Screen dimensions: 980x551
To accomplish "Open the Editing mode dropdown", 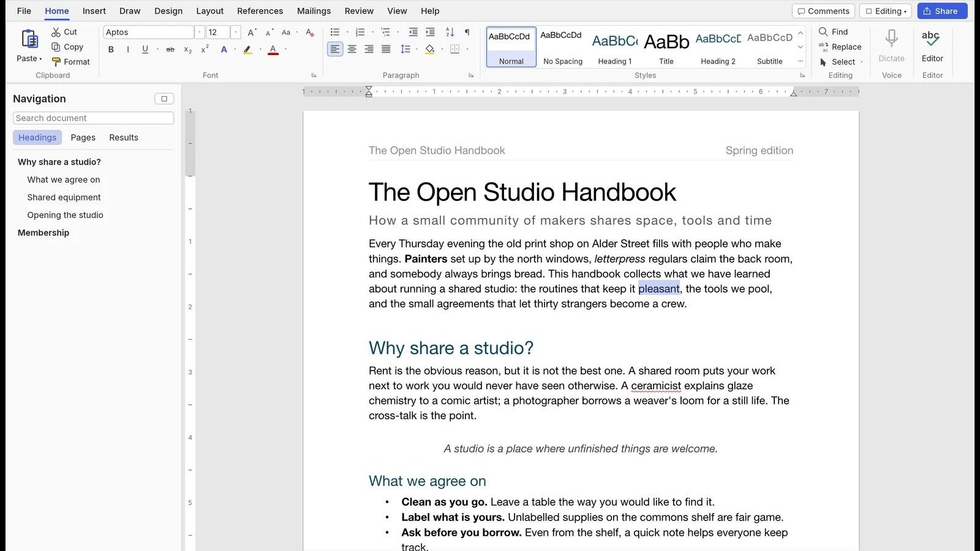I will [886, 11].
